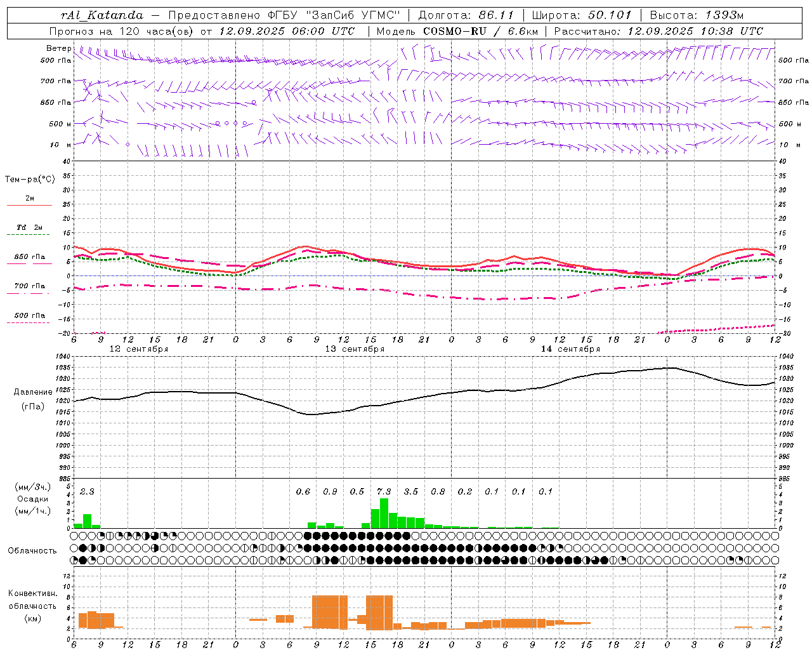812x650 pixels.
Task: Click the Ветер panel label
Action: pos(58,48)
